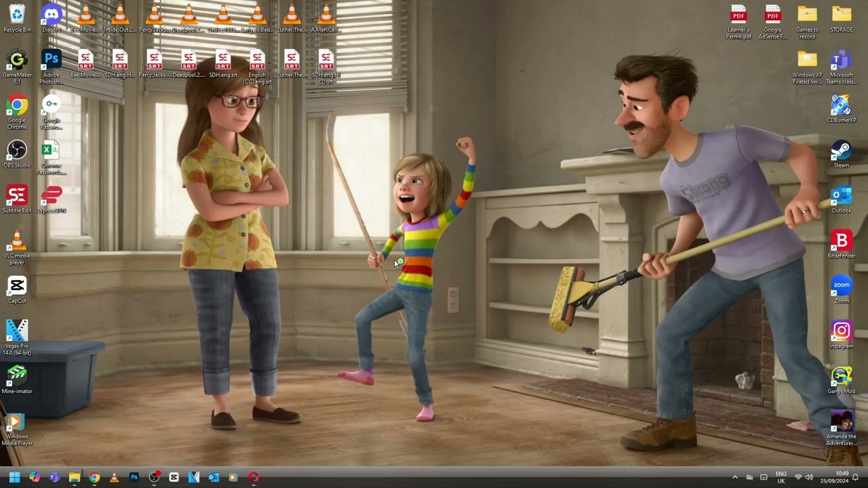Select the Luther.The VLC video file

[x=292, y=18]
